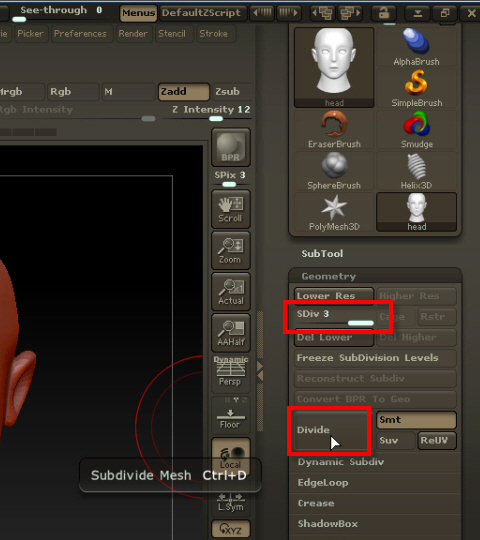The image size is (480, 540).
Task: Adjust the See-through slider
Action: [61, 13]
